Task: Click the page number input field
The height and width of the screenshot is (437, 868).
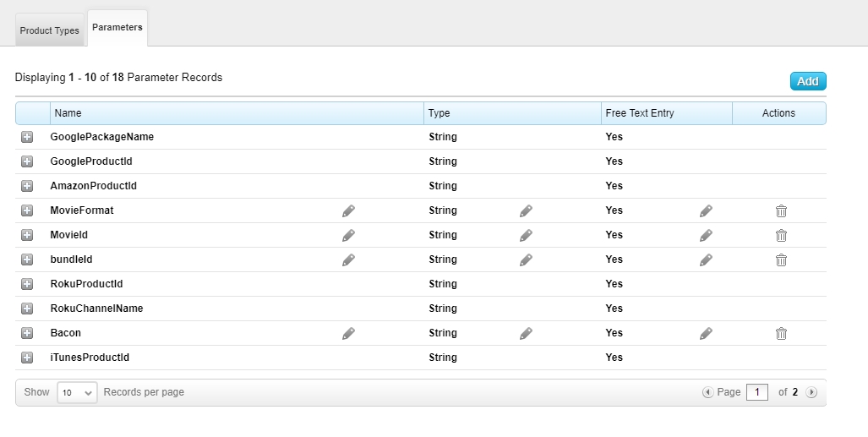Action: 757,392
